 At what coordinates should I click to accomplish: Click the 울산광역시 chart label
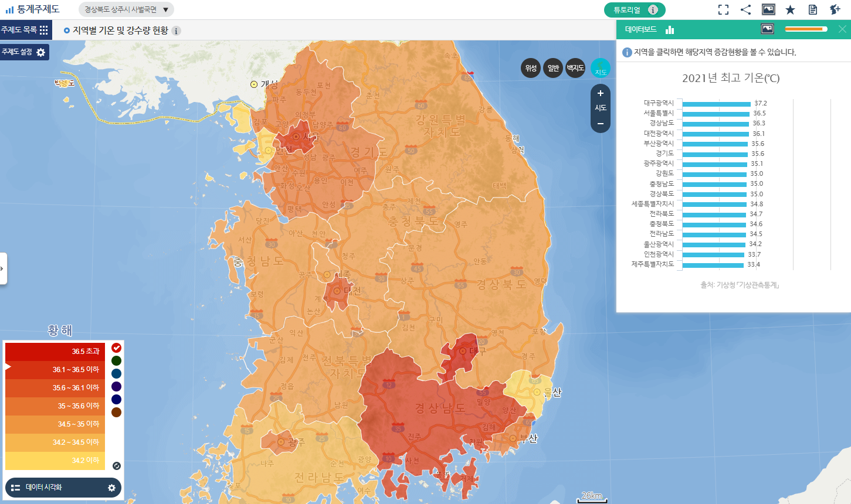pyautogui.click(x=659, y=244)
